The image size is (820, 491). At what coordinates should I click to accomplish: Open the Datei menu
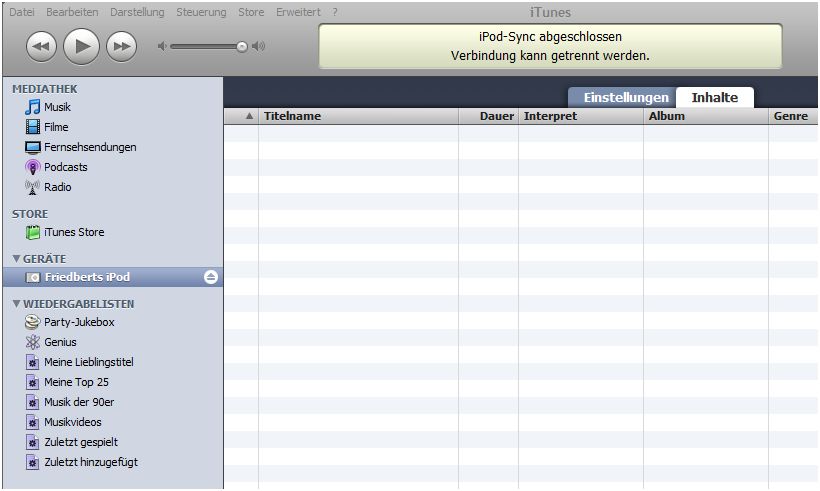coord(22,12)
